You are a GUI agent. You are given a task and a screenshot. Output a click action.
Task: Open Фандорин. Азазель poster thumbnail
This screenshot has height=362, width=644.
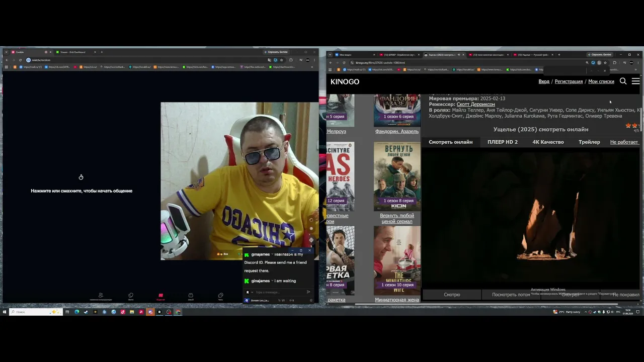(x=397, y=110)
